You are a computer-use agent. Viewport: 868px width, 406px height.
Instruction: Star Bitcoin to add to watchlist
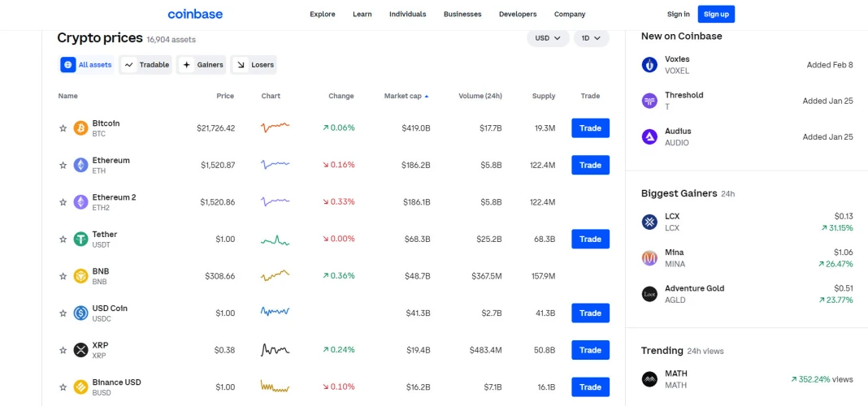click(63, 128)
